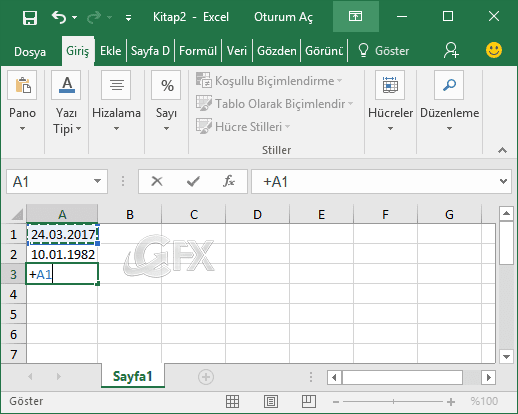Click horizontal scrollbar left arrow

(x=334, y=378)
